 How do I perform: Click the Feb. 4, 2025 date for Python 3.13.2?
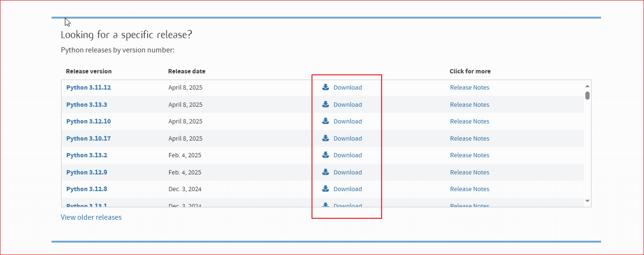[185, 155]
